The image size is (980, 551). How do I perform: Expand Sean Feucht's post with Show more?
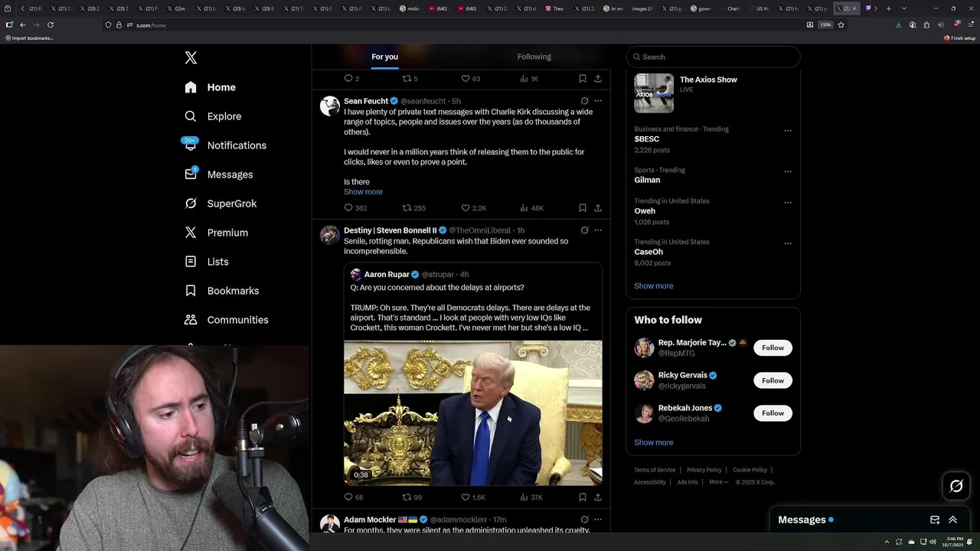[x=363, y=192]
